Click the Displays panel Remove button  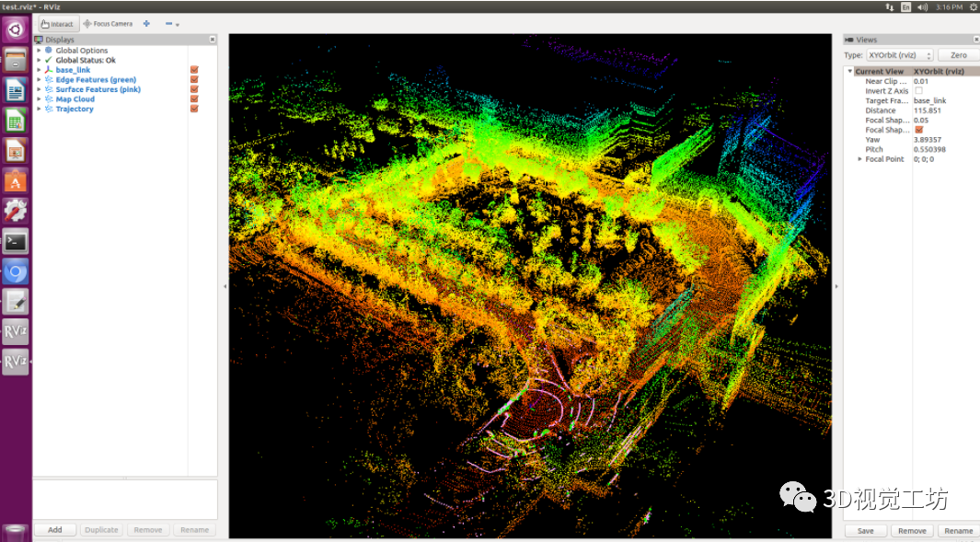(x=148, y=529)
